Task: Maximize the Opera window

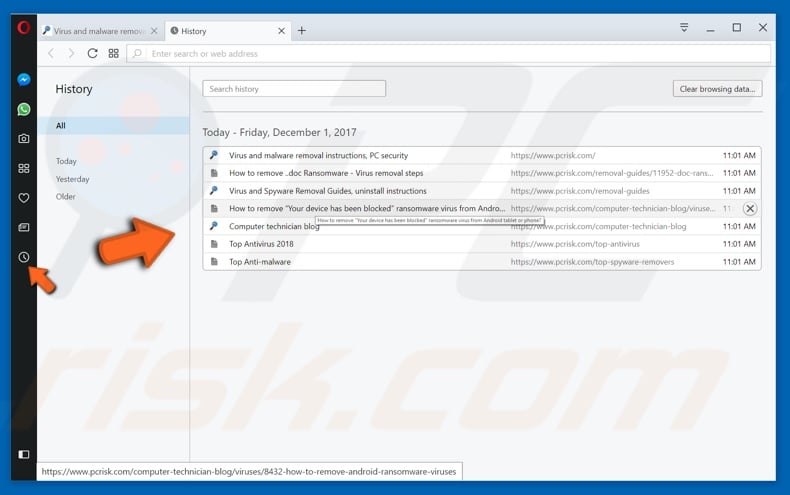Action: tap(737, 27)
